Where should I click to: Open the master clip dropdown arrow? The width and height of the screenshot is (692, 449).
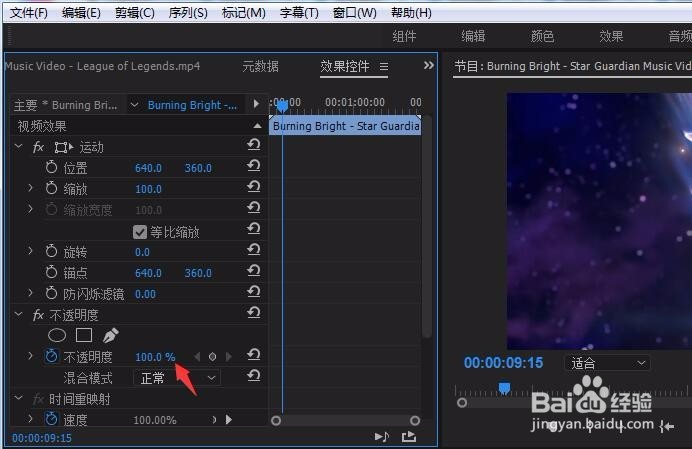point(134,105)
